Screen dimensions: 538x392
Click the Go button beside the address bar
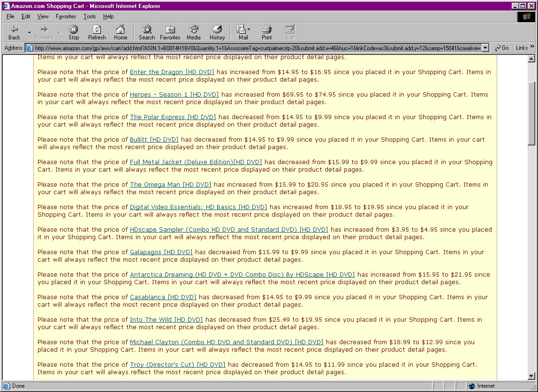501,48
